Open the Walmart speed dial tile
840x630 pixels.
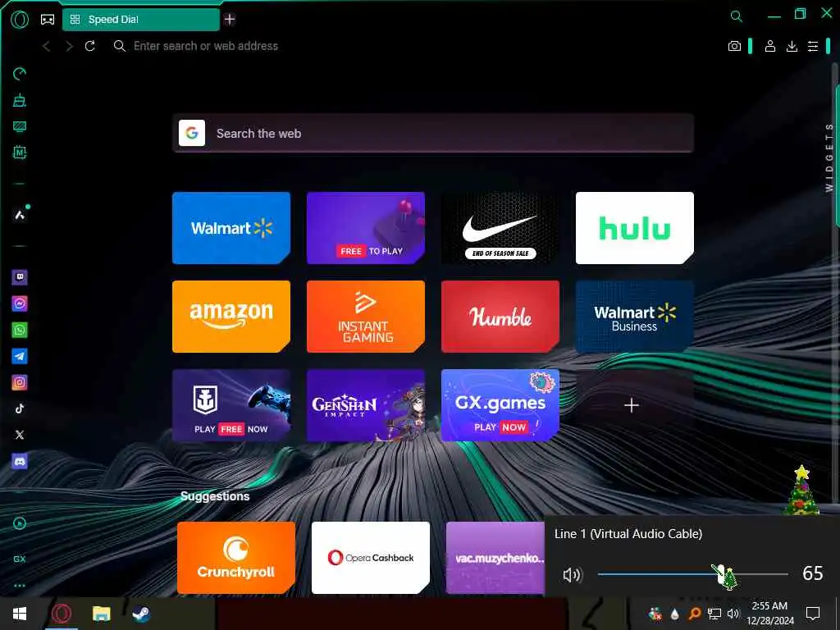[x=231, y=228]
